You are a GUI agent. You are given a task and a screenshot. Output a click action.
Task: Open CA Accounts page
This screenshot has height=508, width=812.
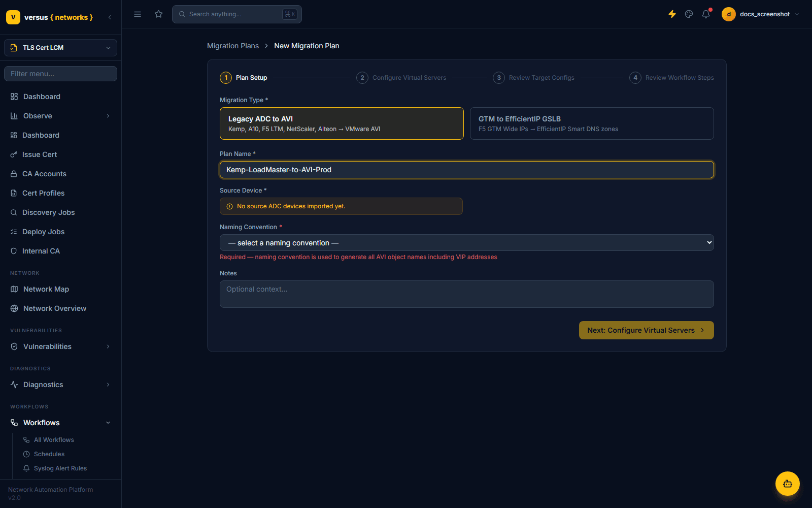pyautogui.click(x=60, y=174)
